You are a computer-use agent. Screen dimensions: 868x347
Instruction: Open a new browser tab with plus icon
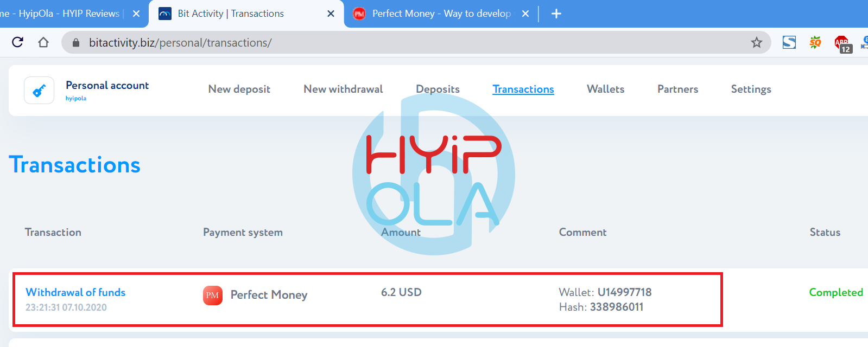(556, 14)
